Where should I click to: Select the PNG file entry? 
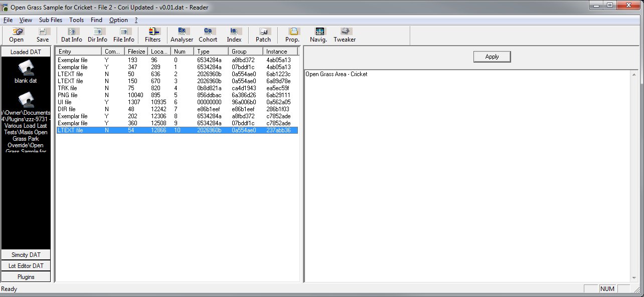click(x=177, y=95)
